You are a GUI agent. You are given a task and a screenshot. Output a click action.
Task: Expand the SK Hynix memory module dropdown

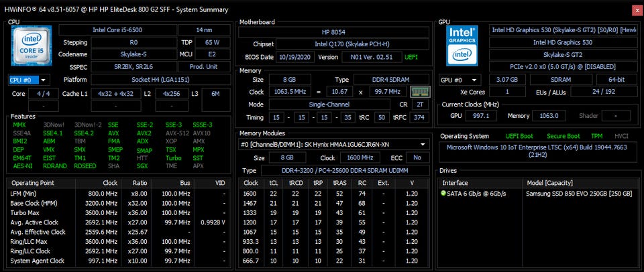pos(334,145)
